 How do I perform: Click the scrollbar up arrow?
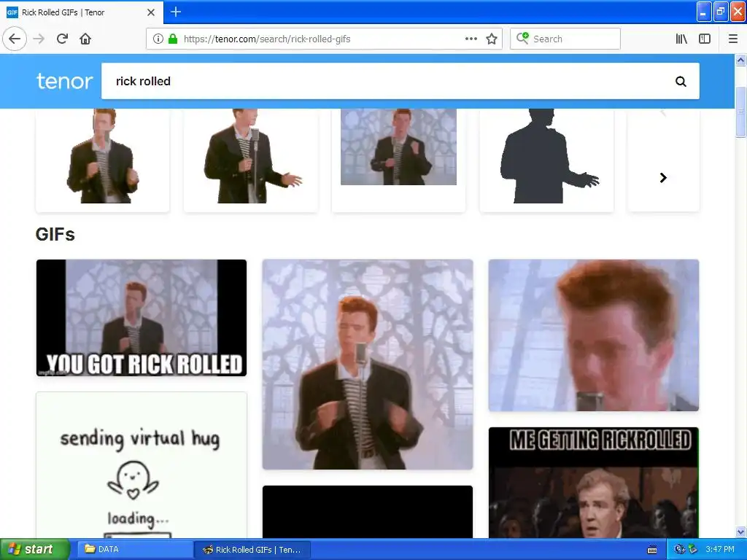(x=740, y=60)
